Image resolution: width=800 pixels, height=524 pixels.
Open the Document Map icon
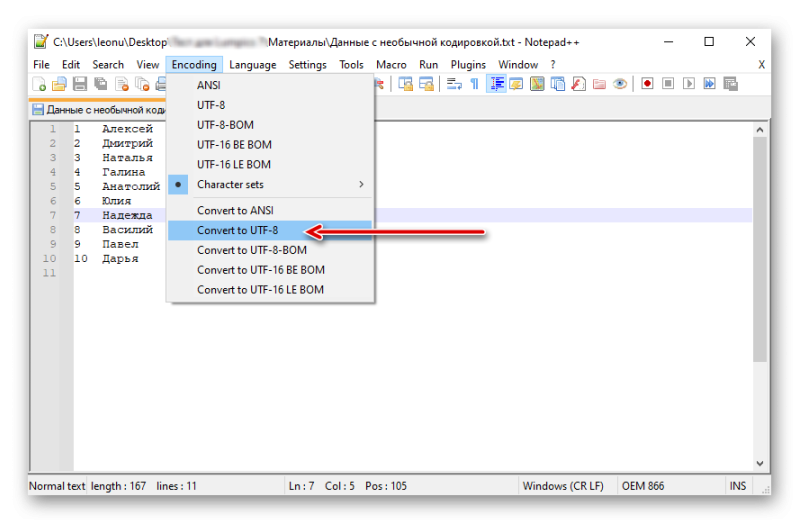pos(537,84)
